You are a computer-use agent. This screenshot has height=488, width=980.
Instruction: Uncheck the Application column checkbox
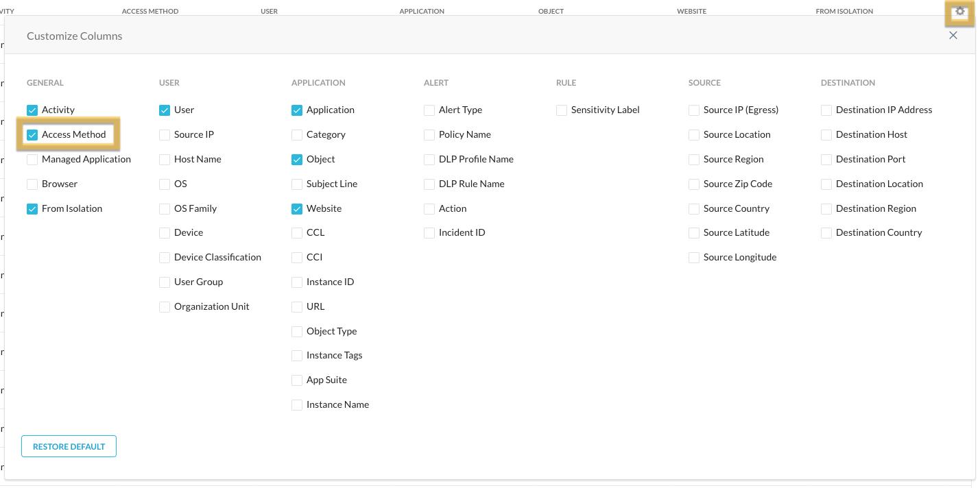(x=297, y=110)
